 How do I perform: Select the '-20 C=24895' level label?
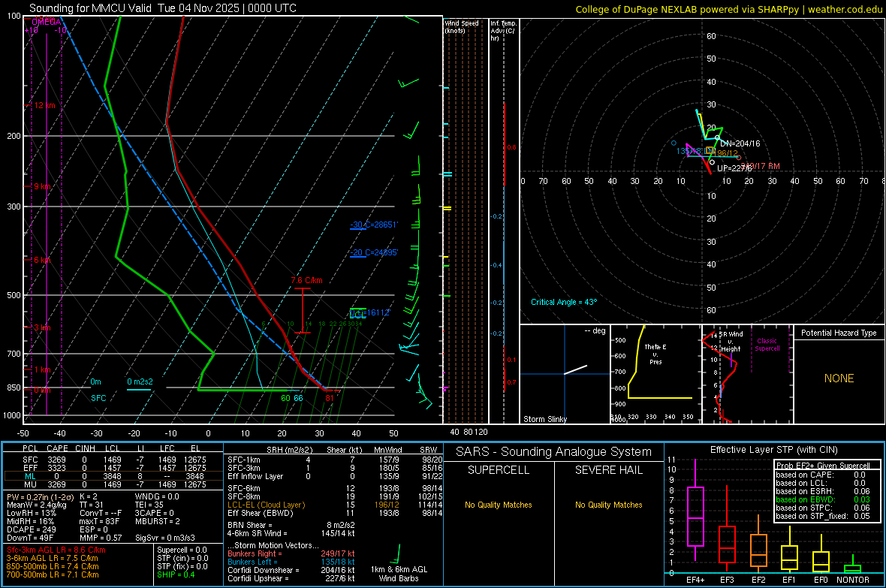374,253
